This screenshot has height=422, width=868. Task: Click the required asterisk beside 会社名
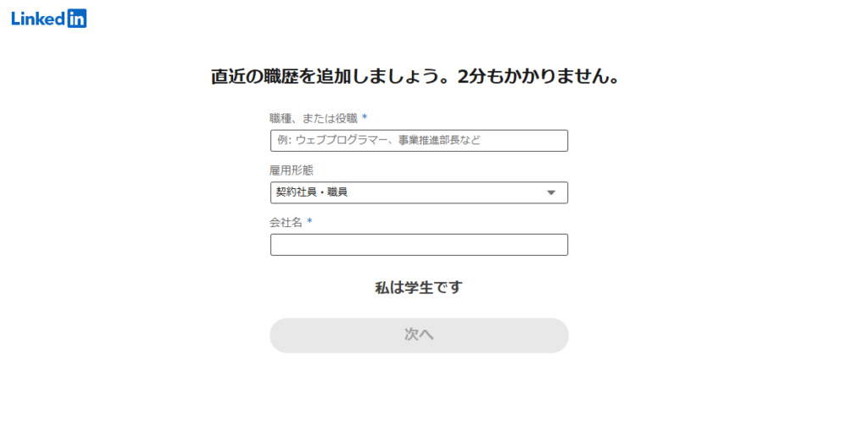309,221
